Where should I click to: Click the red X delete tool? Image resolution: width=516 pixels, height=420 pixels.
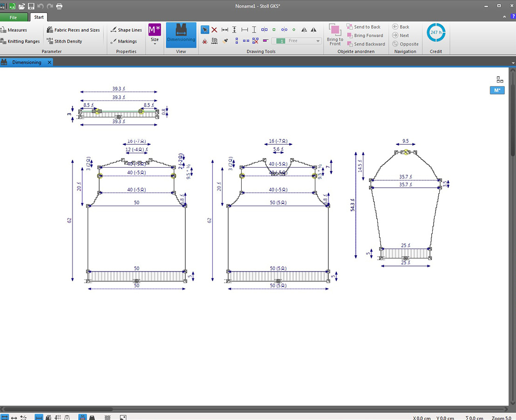pyautogui.click(x=214, y=30)
